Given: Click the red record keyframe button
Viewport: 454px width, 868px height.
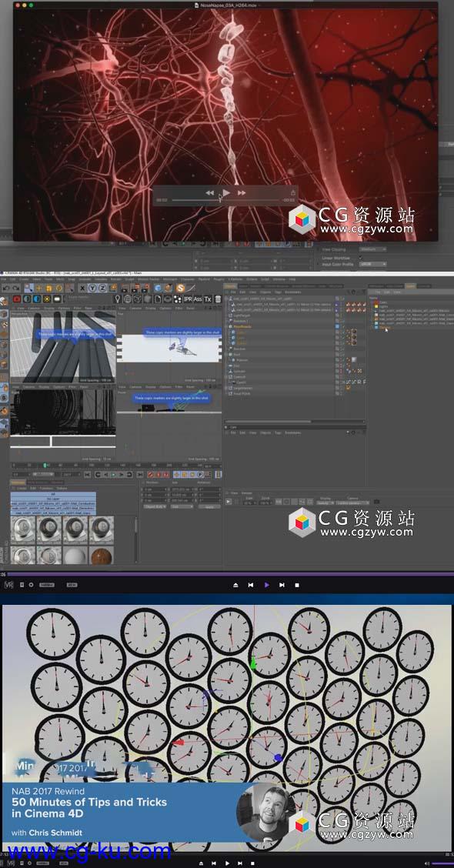Looking at the screenshot, I should 151,475.
